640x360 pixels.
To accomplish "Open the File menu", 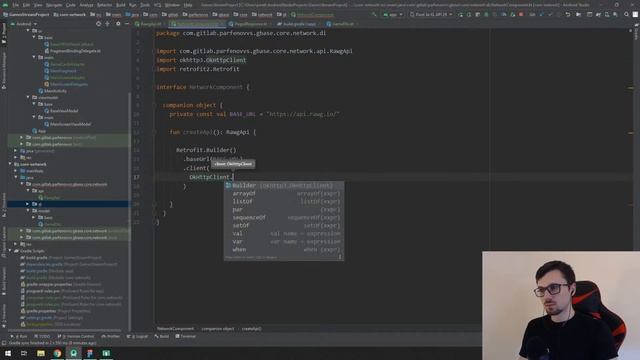I will tap(16, 5).
